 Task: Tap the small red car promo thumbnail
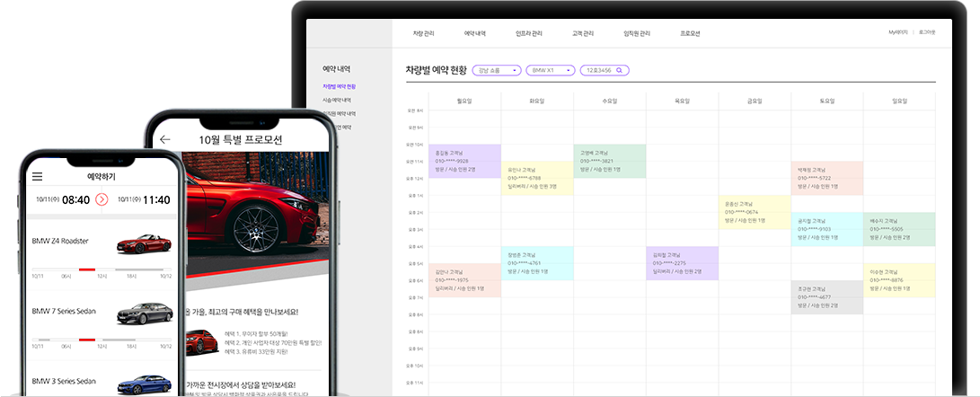click(202, 343)
